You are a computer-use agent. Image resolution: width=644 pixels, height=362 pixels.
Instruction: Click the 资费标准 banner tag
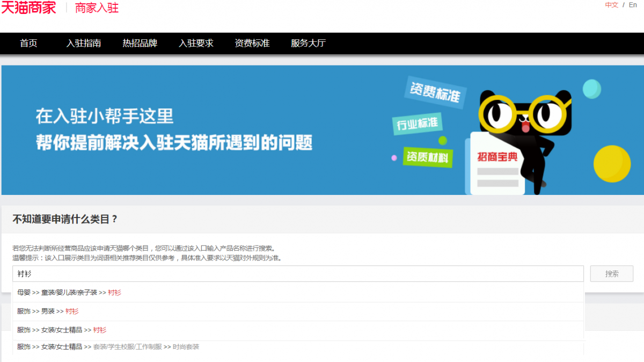coord(435,92)
